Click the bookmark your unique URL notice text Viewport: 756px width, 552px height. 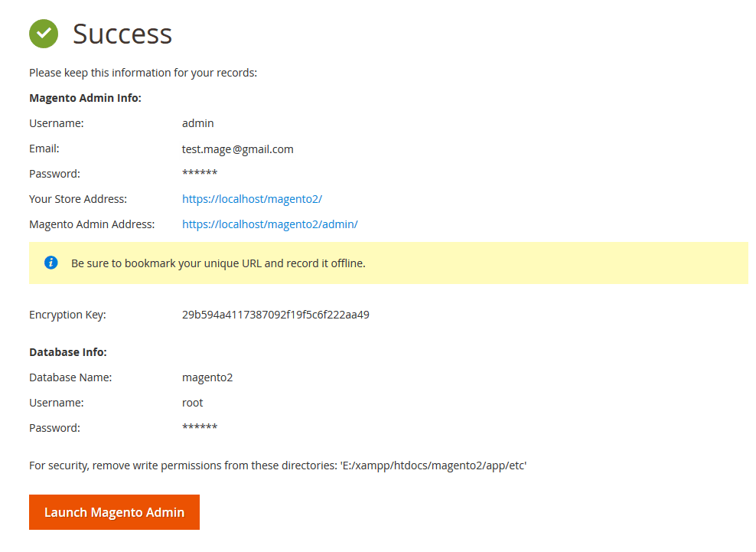coord(218,263)
